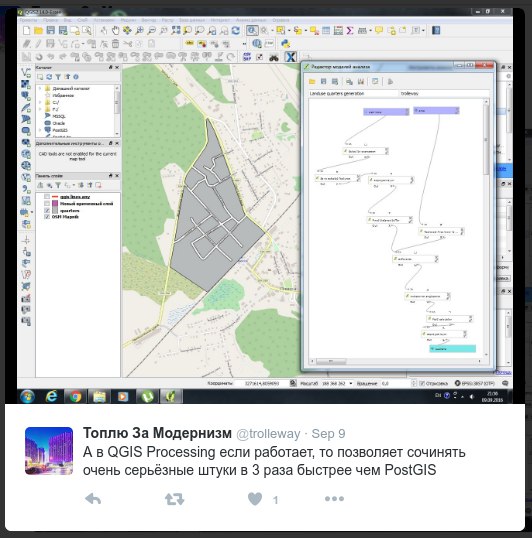Click the Pan Map to Selection icon
The height and width of the screenshot is (538, 532).
(127, 31)
